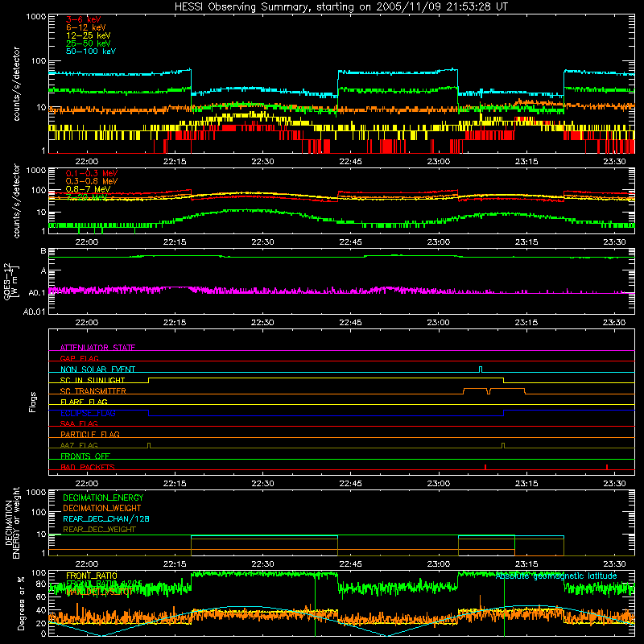Click the DECIMATION ENERGY or weight axis label

12,522
